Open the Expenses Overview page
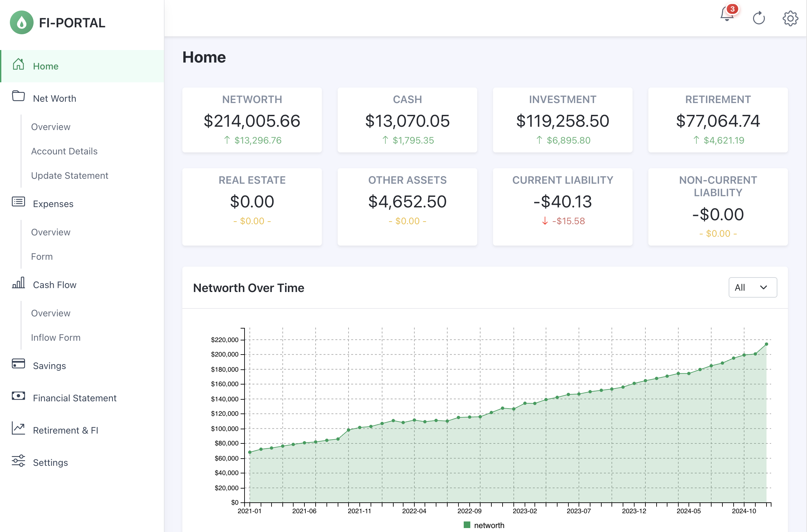Image resolution: width=807 pixels, height=532 pixels. click(51, 232)
